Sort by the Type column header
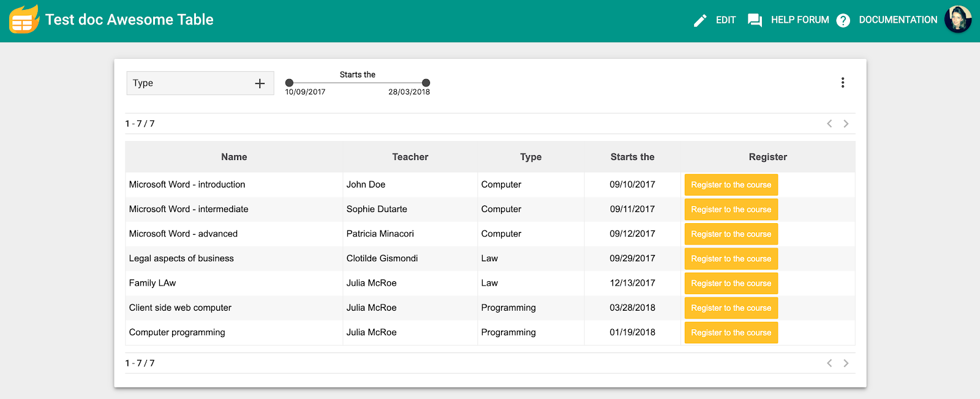This screenshot has height=399, width=980. tap(531, 157)
